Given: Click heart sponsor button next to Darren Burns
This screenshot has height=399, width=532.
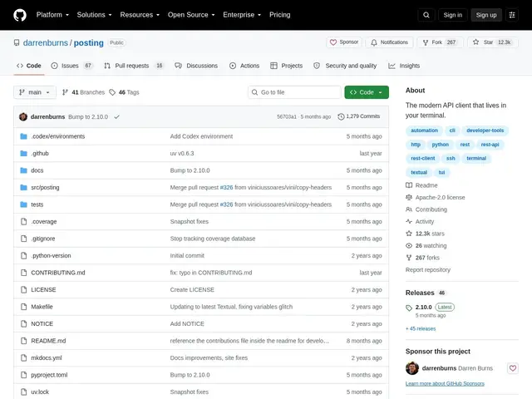Looking at the screenshot, I should coord(513,368).
